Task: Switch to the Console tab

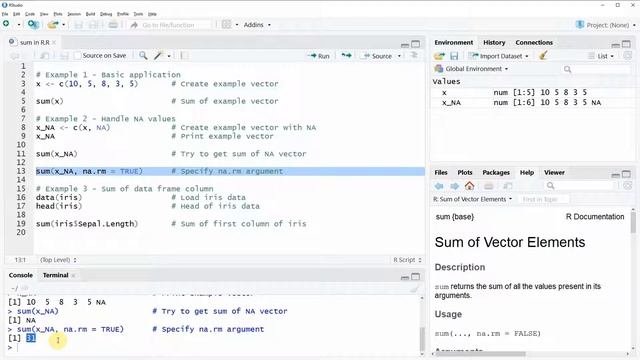Action: coord(20,275)
